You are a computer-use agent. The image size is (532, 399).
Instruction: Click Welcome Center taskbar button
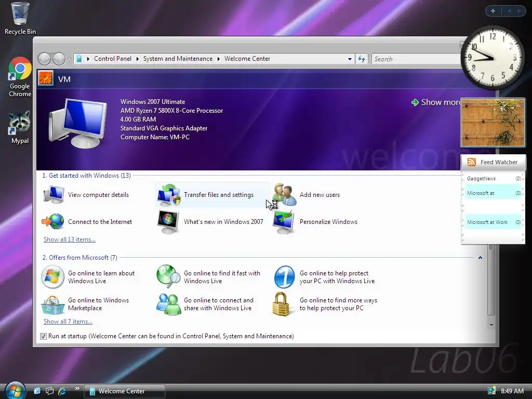pyautogui.click(x=125, y=391)
